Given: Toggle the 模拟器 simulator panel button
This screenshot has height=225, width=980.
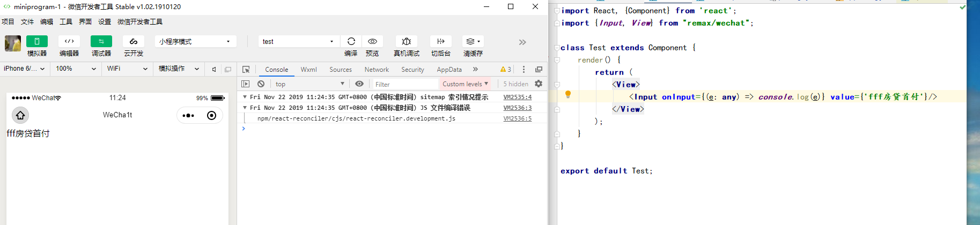Looking at the screenshot, I should 37,41.
